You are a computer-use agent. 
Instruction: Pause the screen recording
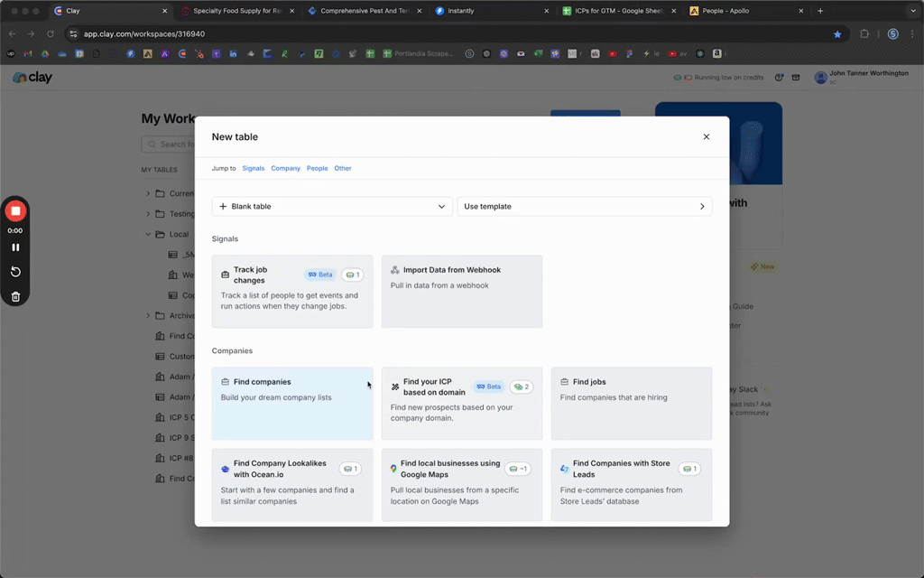[x=15, y=247]
